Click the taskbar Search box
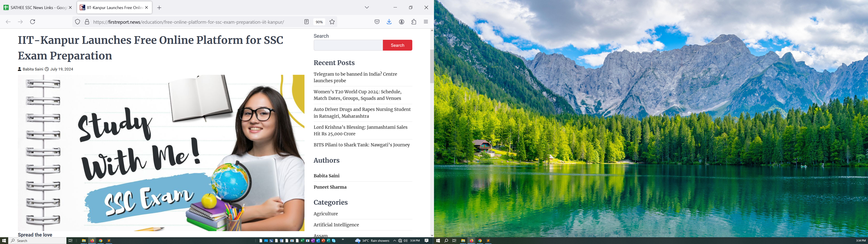 click(37, 241)
